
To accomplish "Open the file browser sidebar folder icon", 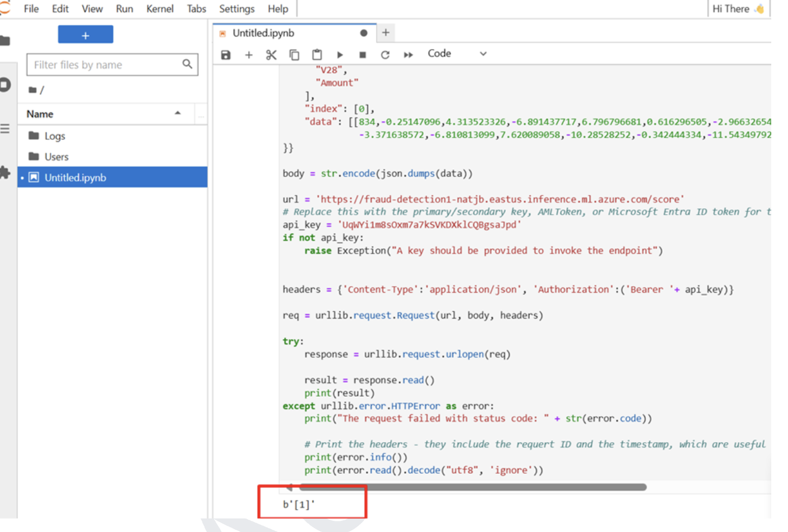I will click(x=5, y=40).
